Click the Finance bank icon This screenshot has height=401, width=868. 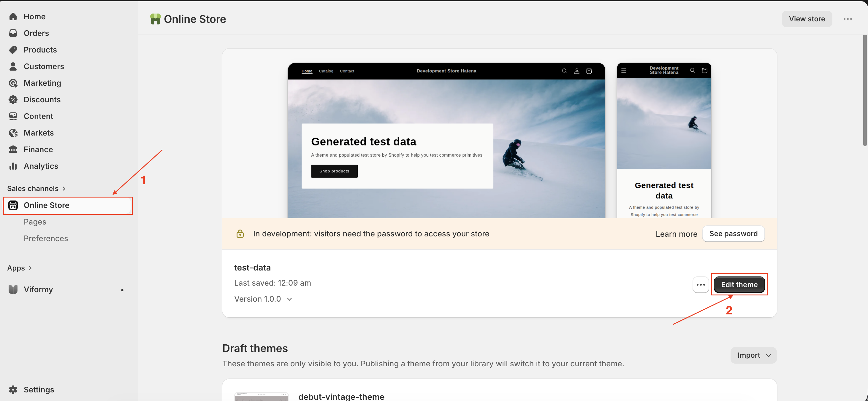(x=13, y=149)
